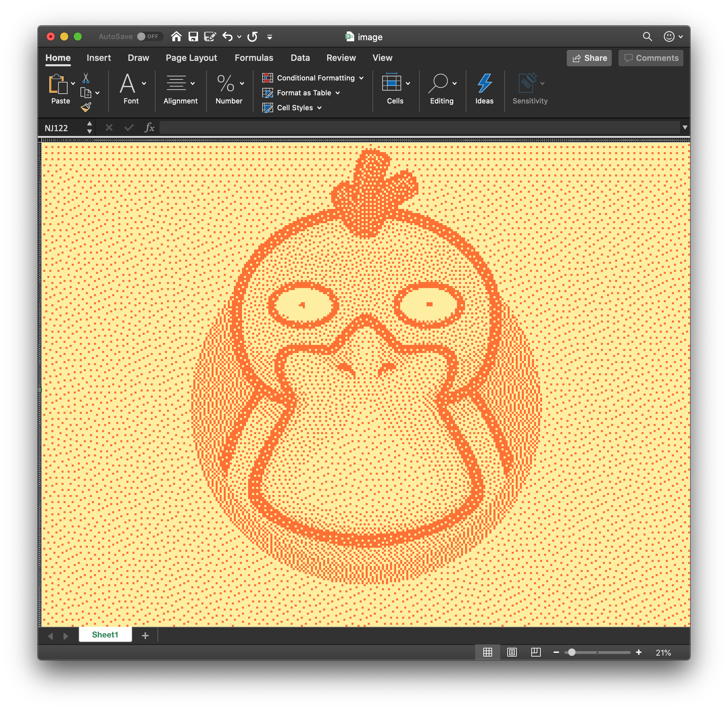Click the Redo icon
Screen dimensions: 728x710
point(252,37)
